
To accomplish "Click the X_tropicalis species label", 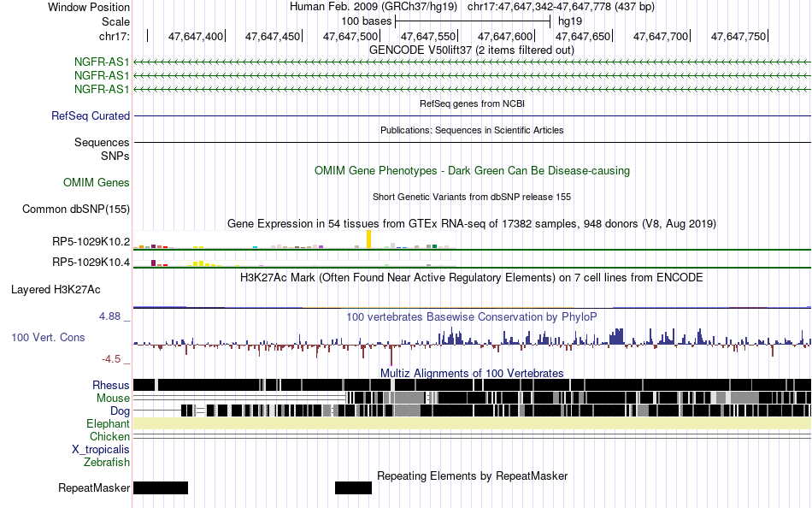I will tap(101, 450).
